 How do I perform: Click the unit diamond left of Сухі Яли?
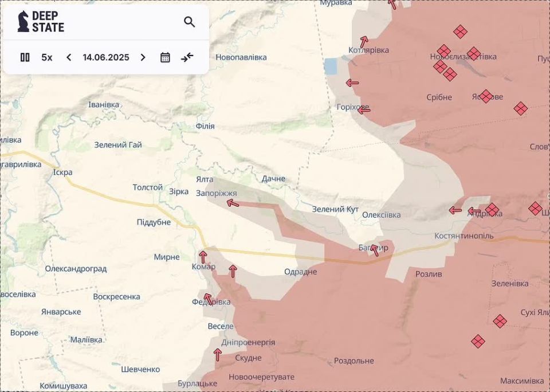point(500,321)
